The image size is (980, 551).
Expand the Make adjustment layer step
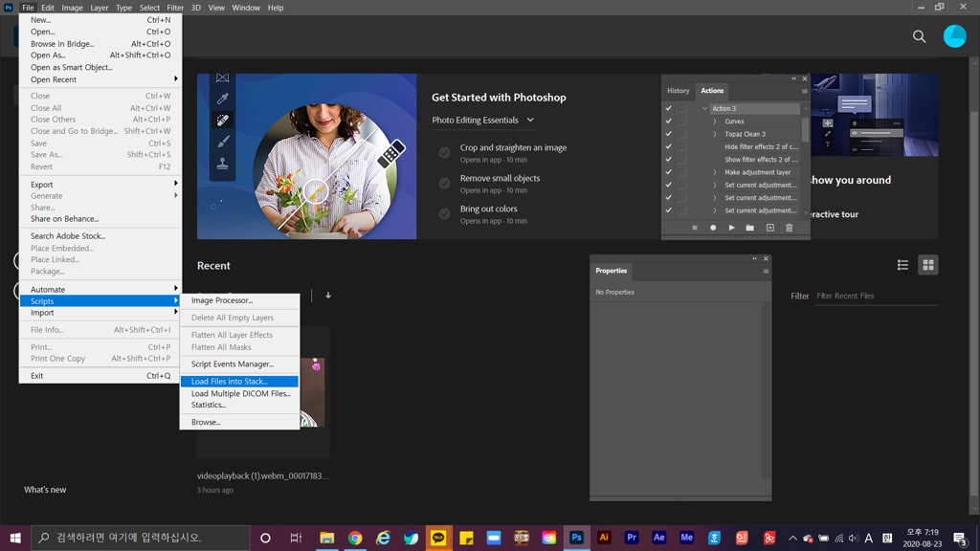(715, 172)
